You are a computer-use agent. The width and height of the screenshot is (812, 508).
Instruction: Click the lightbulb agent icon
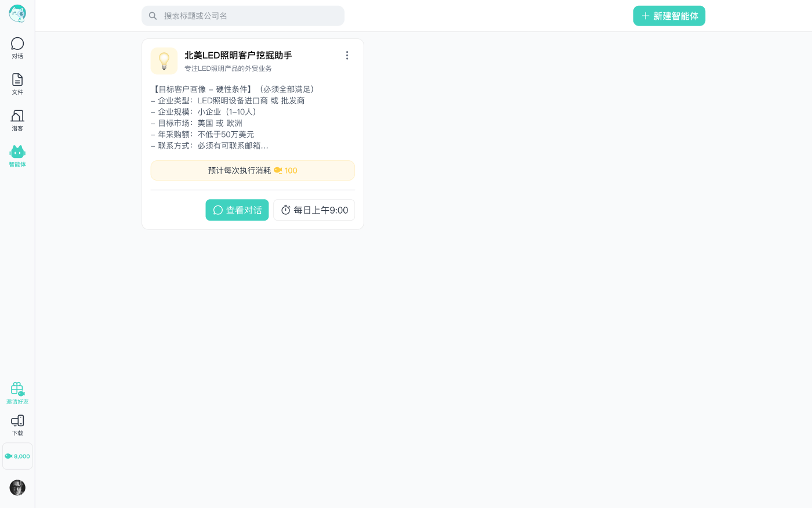[164, 61]
